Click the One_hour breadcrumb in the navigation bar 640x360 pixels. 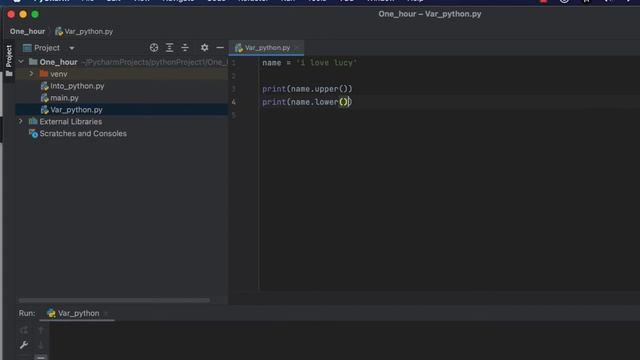27,31
